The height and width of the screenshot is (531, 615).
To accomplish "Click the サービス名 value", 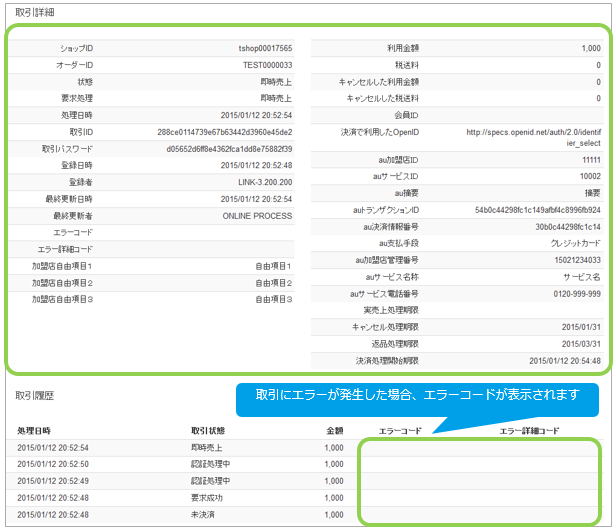I will 582,277.
